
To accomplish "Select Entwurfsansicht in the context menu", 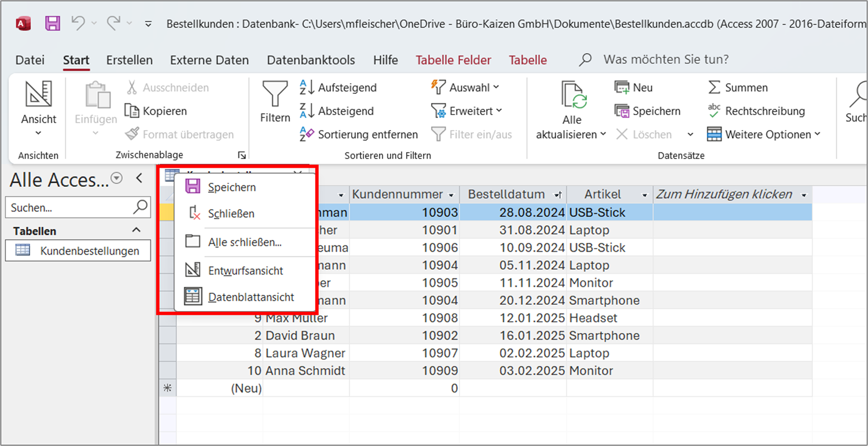I will click(245, 270).
